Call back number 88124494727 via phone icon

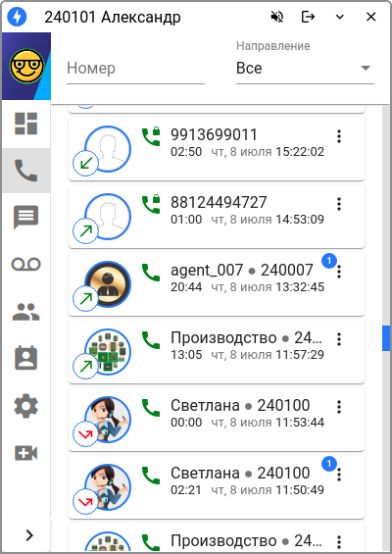[x=151, y=205]
